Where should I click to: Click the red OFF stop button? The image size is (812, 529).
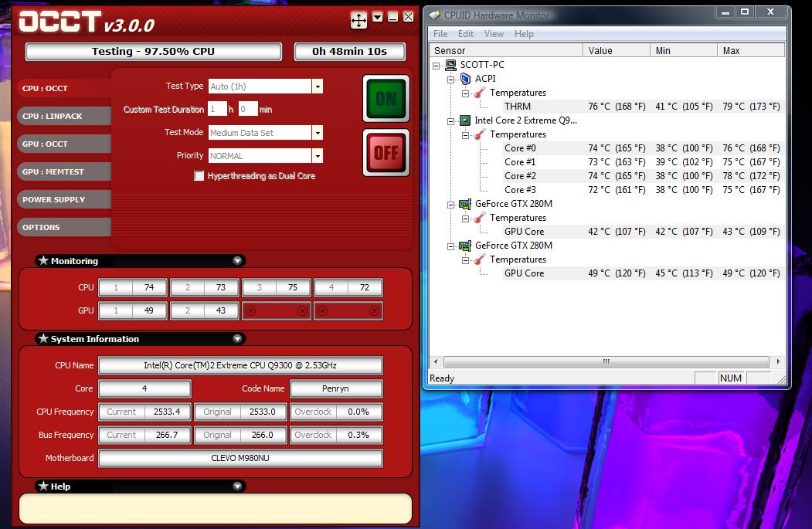(386, 153)
